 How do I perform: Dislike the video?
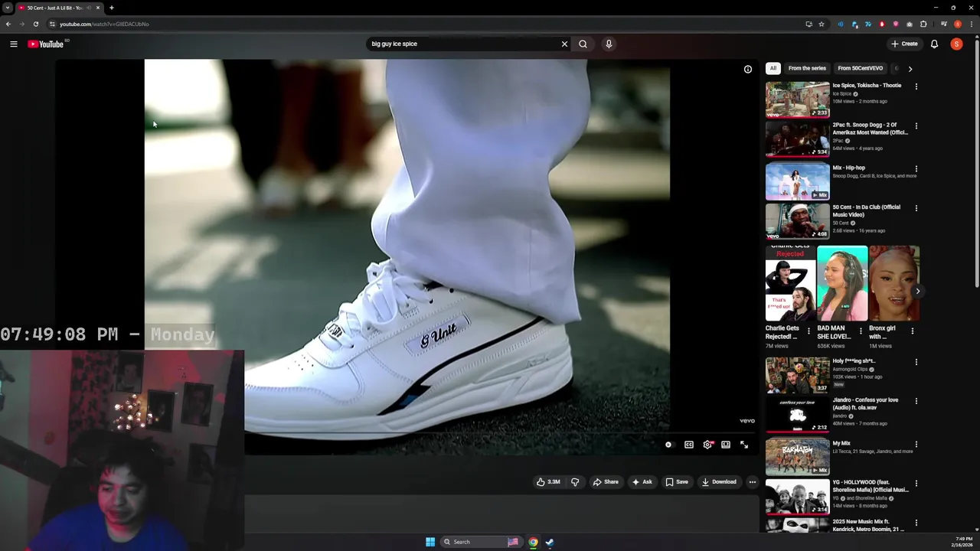pyautogui.click(x=575, y=482)
